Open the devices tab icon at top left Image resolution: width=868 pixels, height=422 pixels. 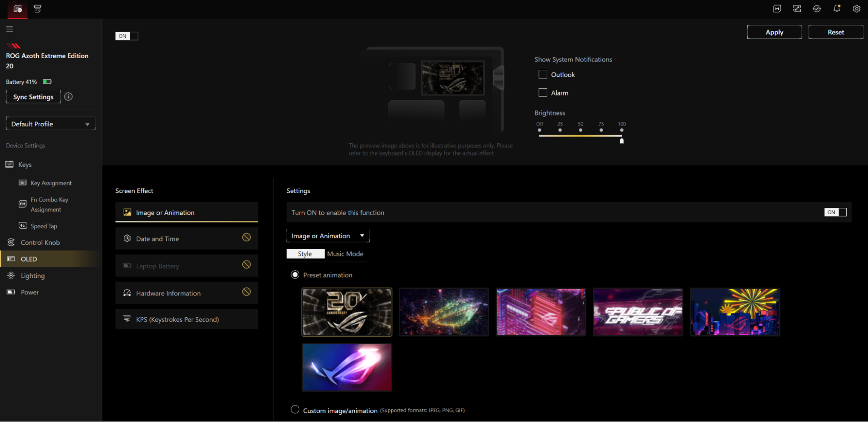click(17, 9)
